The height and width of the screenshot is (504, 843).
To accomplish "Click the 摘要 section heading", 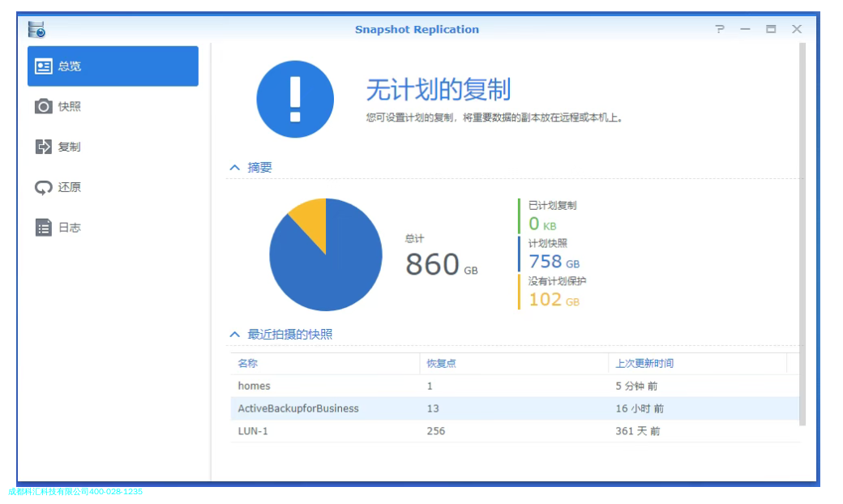I will (x=259, y=168).
